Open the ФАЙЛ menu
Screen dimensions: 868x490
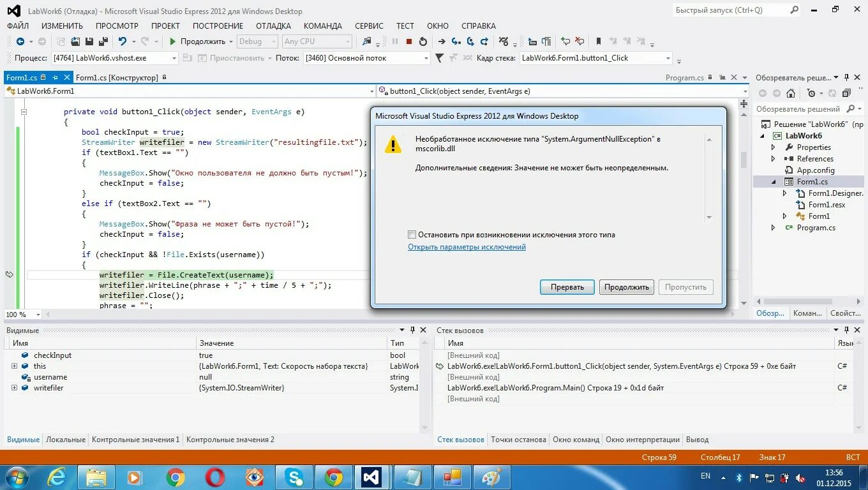click(x=18, y=26)
